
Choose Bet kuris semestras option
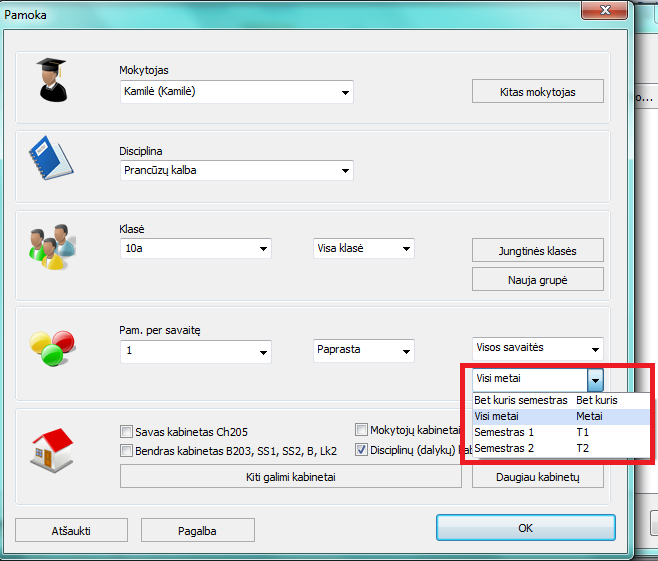point(520,400)
